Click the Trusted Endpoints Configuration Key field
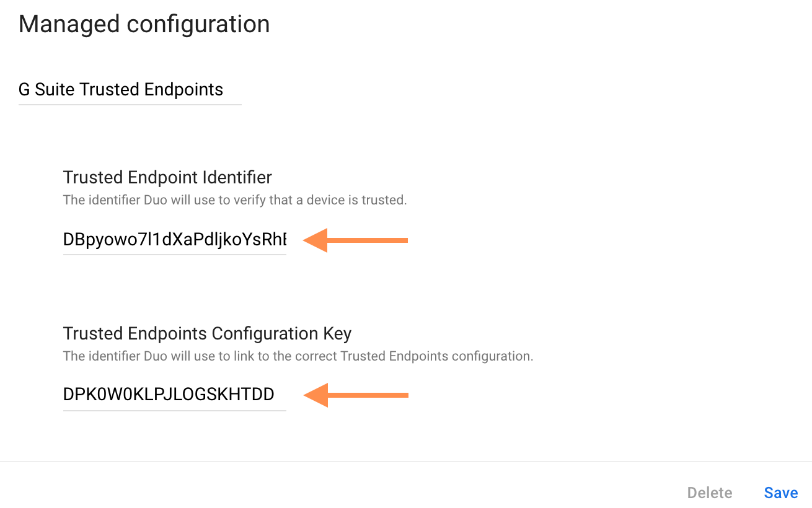Viewport: 812px width, 508px height. [174, 394]
